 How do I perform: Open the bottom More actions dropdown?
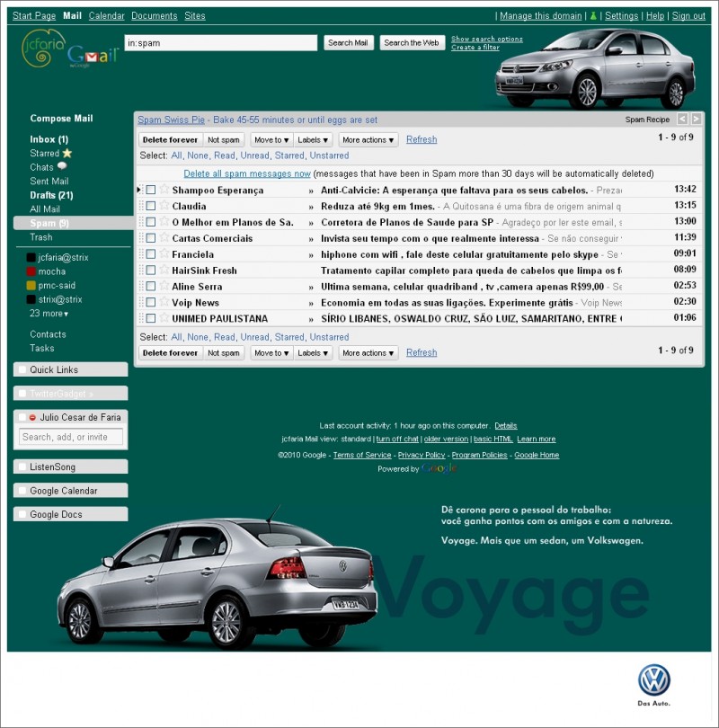368,353
